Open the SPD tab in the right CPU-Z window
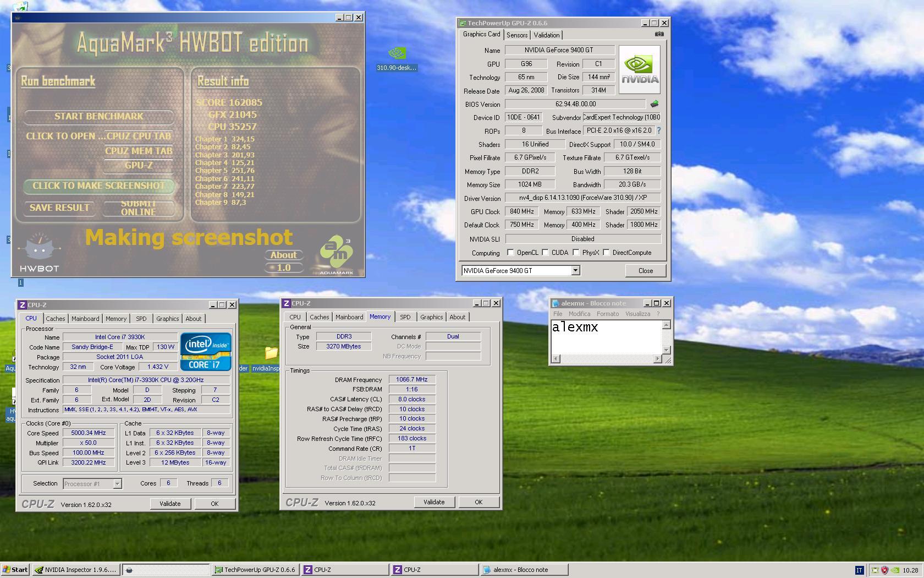 tap(405, 317)
